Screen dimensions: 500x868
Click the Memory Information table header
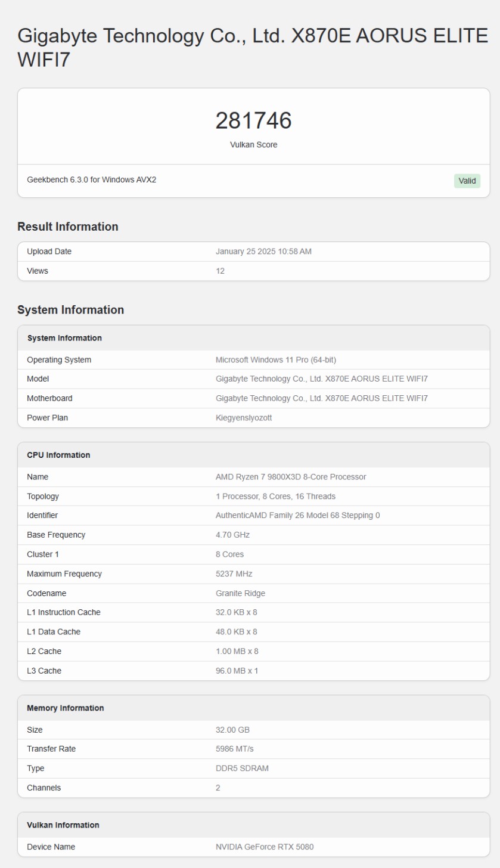click(x=66, y=708)
